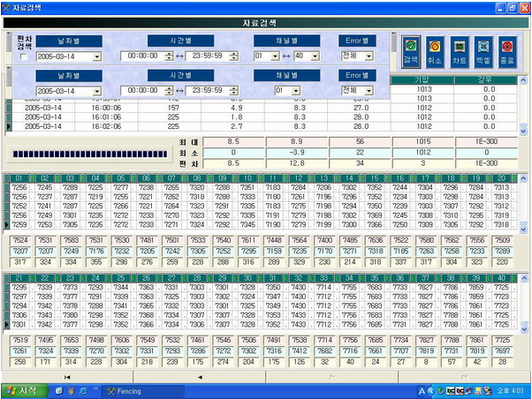Select channel 21 column header

(x=19, y=278)
